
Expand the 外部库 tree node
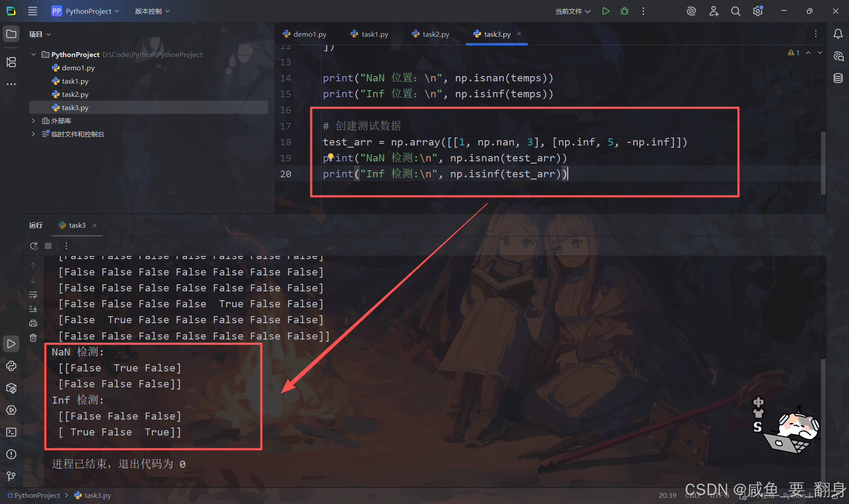click(x=33, y=121)
